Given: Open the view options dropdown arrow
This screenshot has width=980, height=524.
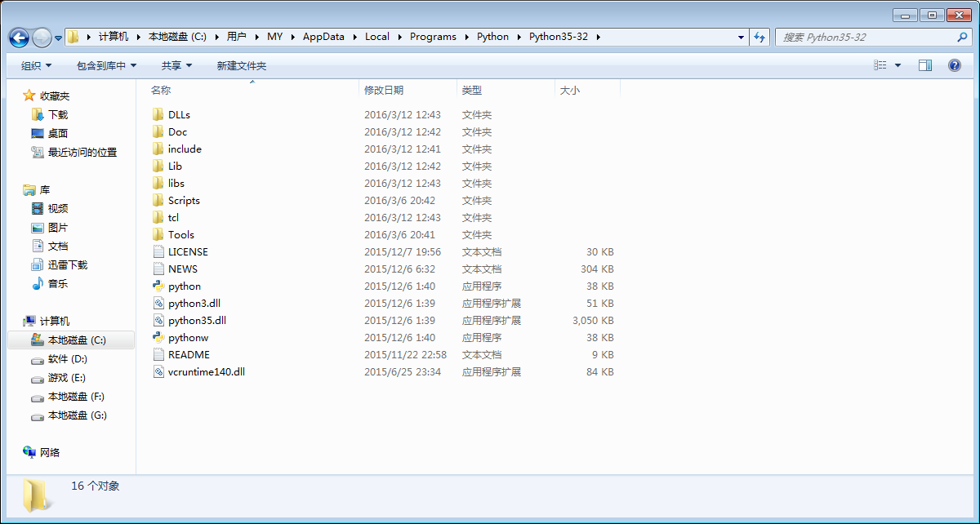Looking at the screenshot, I should (x=898, y=65).
